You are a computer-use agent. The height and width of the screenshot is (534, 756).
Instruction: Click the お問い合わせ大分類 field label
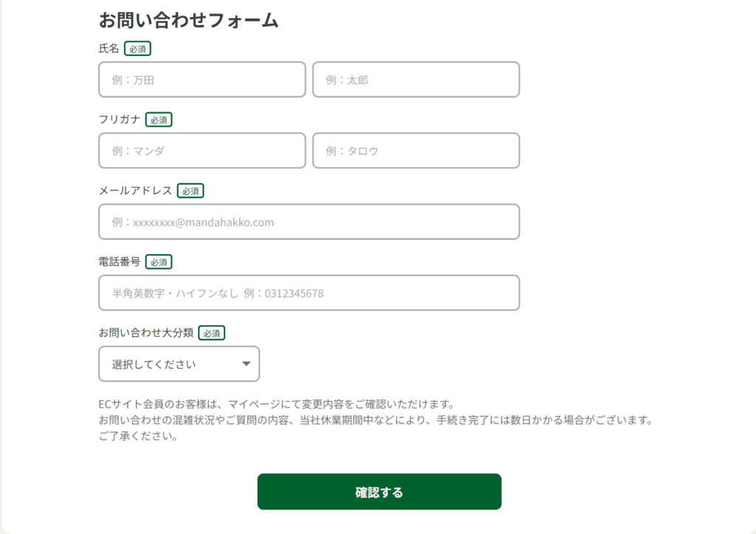click(x=145, y=332)
